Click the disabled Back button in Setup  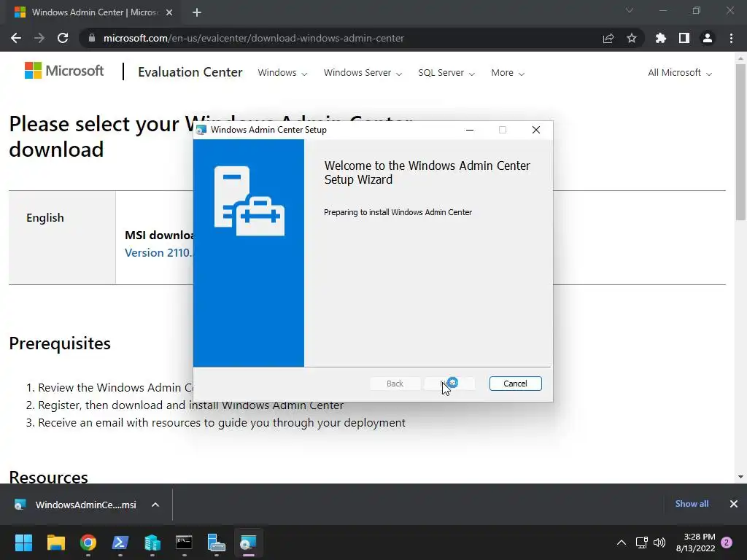pos(395,384)
